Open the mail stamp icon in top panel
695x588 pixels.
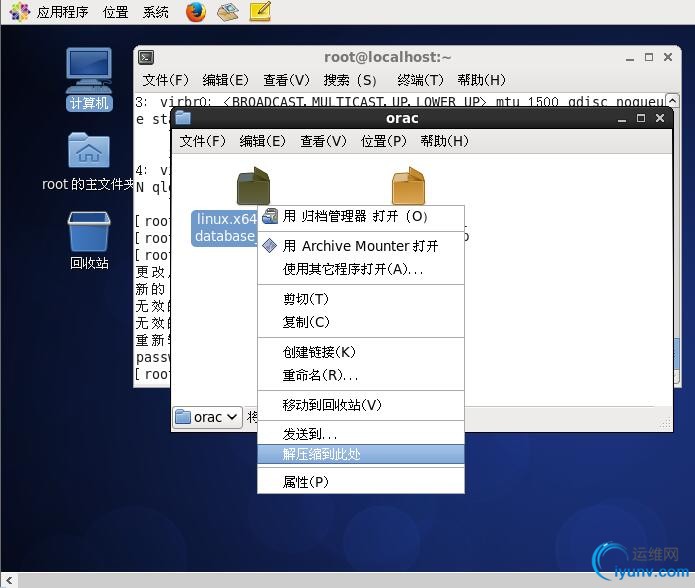pos(228,12)
